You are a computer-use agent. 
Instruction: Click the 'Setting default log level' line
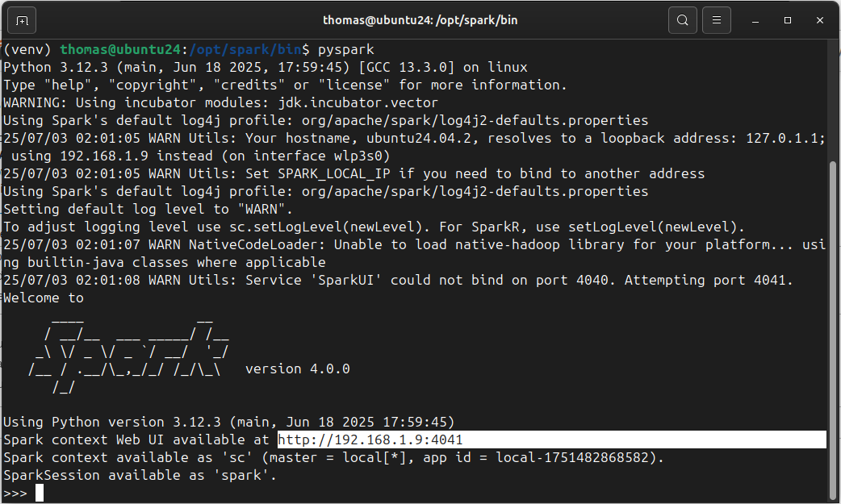(x=148, y=209)
